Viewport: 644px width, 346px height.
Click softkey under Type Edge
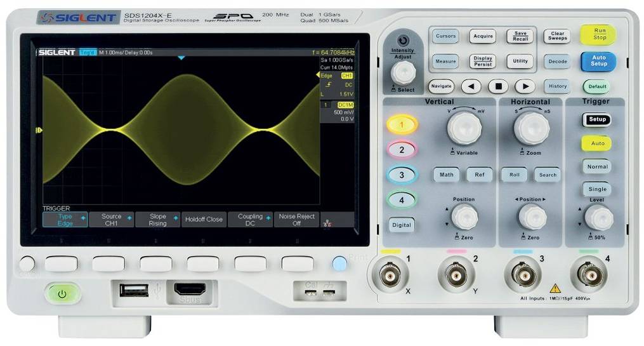61,264
